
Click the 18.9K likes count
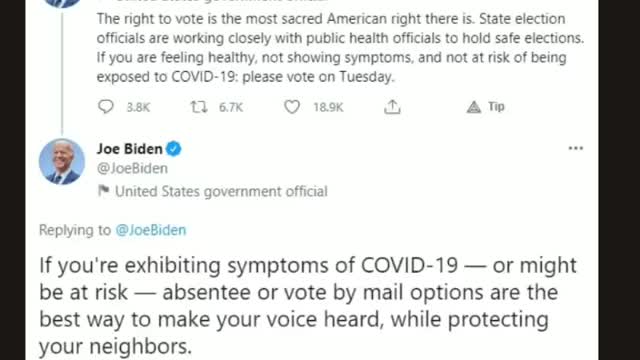tap(328, 107)
